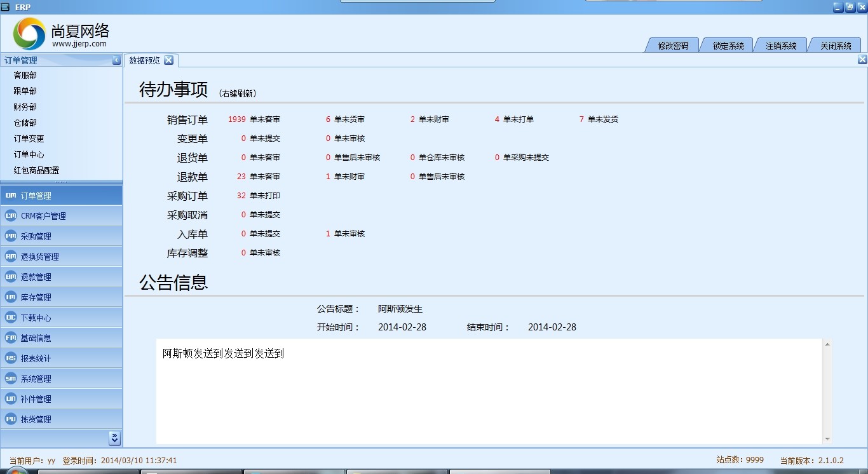
Task: Click 0 单仓库未审核 under 退货单
Action: coord(437,158)
